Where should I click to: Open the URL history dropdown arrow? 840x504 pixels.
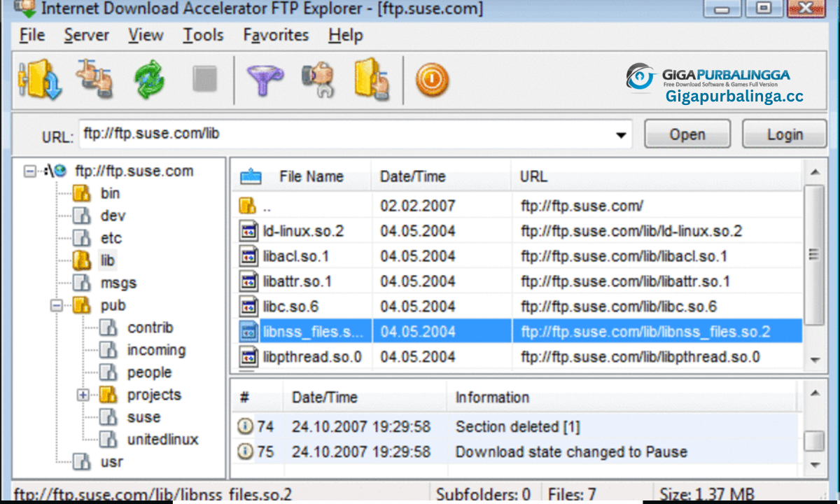620,135
